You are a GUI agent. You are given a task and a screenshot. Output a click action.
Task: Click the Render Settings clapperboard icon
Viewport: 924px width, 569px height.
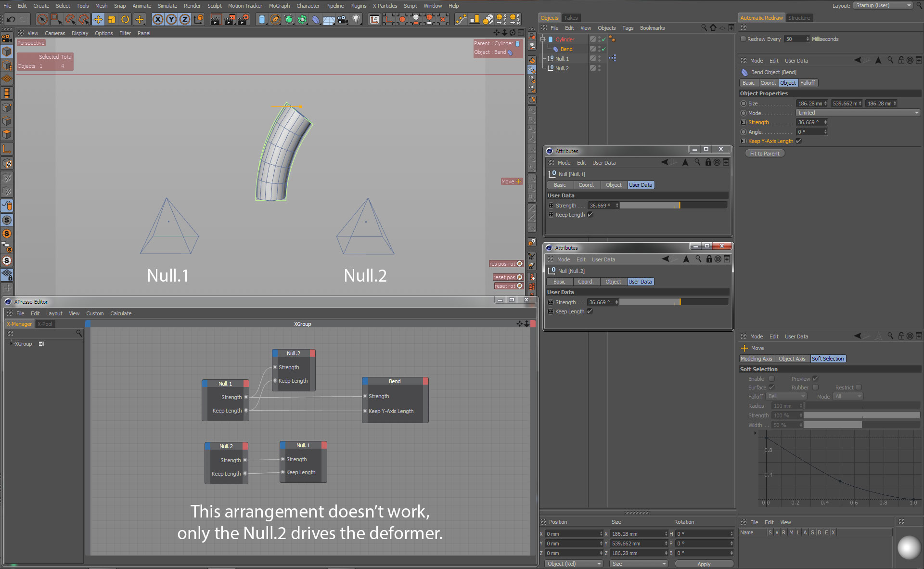tap(244, 19)
